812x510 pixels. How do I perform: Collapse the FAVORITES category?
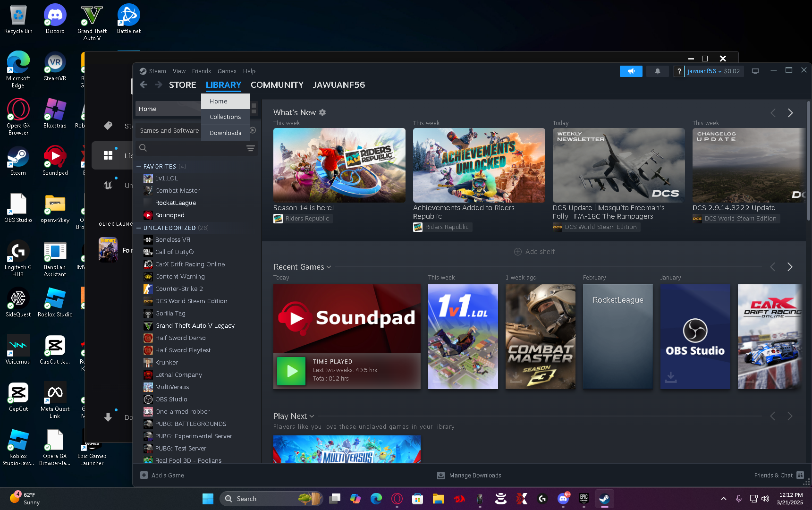coord(139,167)
